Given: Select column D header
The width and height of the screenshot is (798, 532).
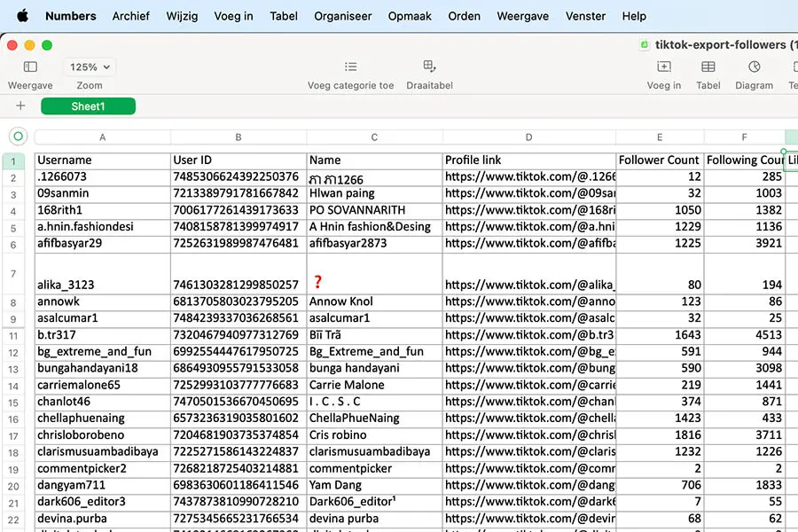Looking at the screenshot, I should 528,137.
